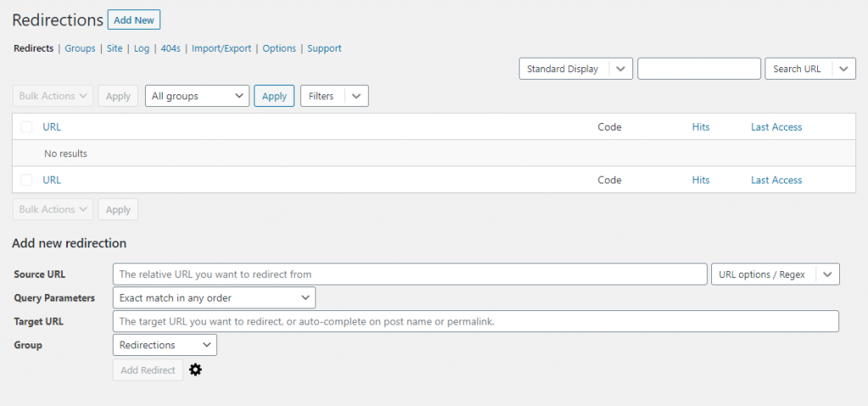Click the search text box at top right
This screenshot has width=868, height=406.
pyautogui.click(x=699, y=69)
